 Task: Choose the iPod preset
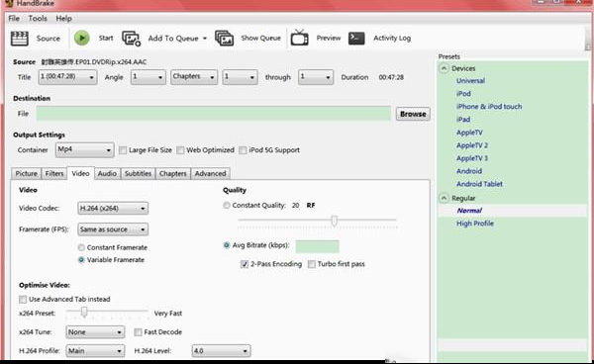(x=463, y=93)
